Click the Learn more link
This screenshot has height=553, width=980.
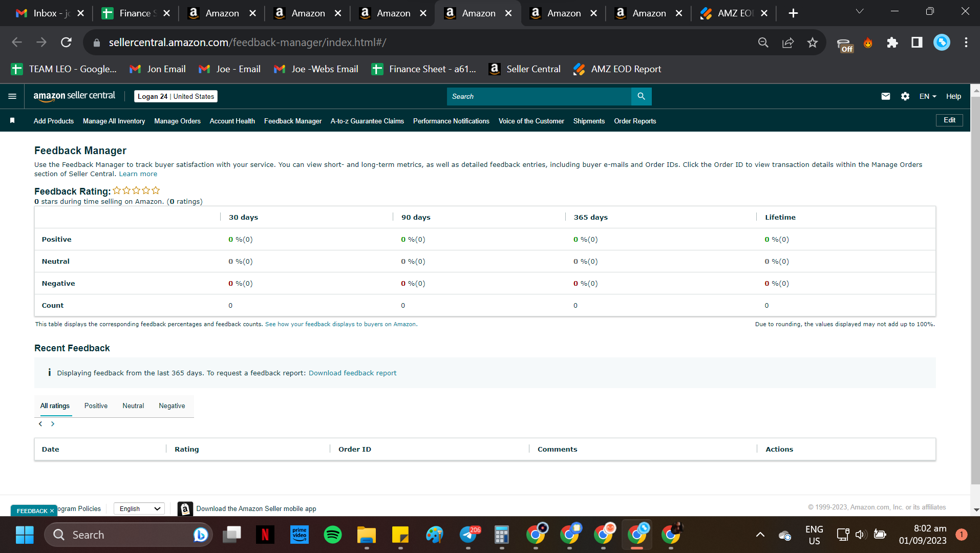(138, 174)
